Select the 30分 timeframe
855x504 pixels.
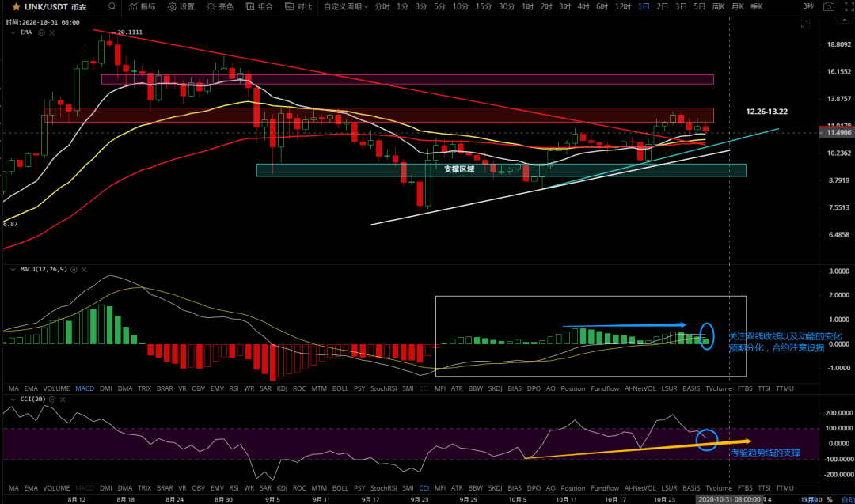coord(507,6)
